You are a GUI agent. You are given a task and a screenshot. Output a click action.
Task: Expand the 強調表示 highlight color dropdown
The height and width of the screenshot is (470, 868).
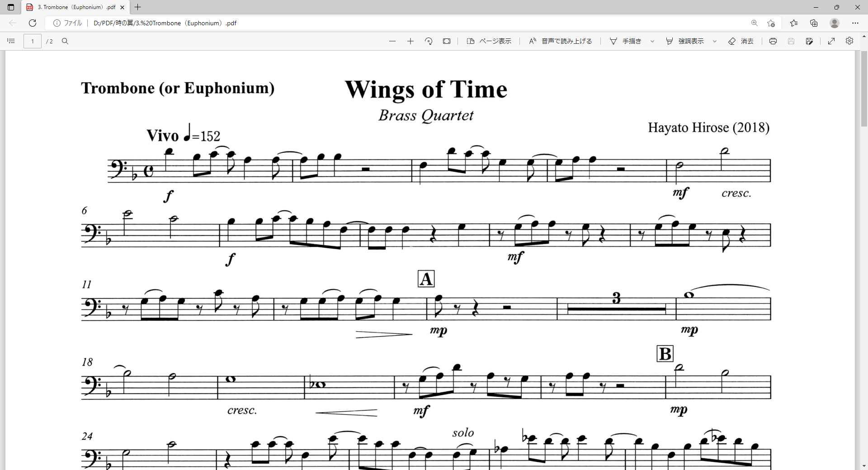click(715, 41)
